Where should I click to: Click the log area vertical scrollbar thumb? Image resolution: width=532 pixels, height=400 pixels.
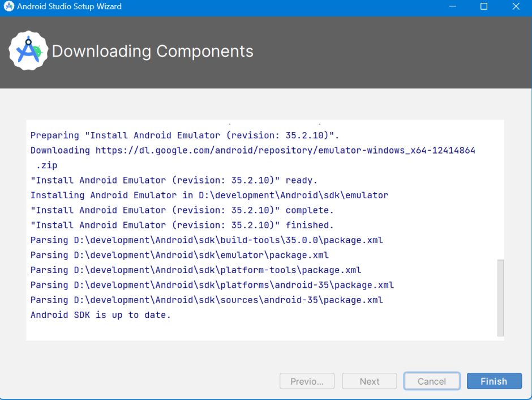tap(500, 298)
